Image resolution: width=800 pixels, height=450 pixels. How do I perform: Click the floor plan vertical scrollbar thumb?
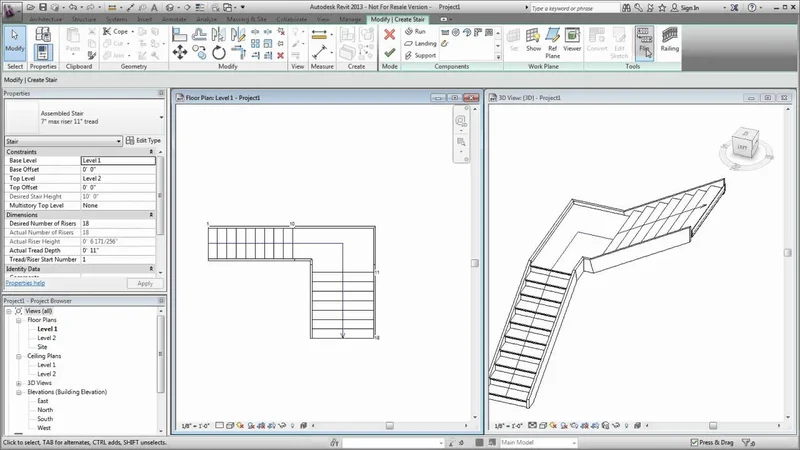[474, 263]
